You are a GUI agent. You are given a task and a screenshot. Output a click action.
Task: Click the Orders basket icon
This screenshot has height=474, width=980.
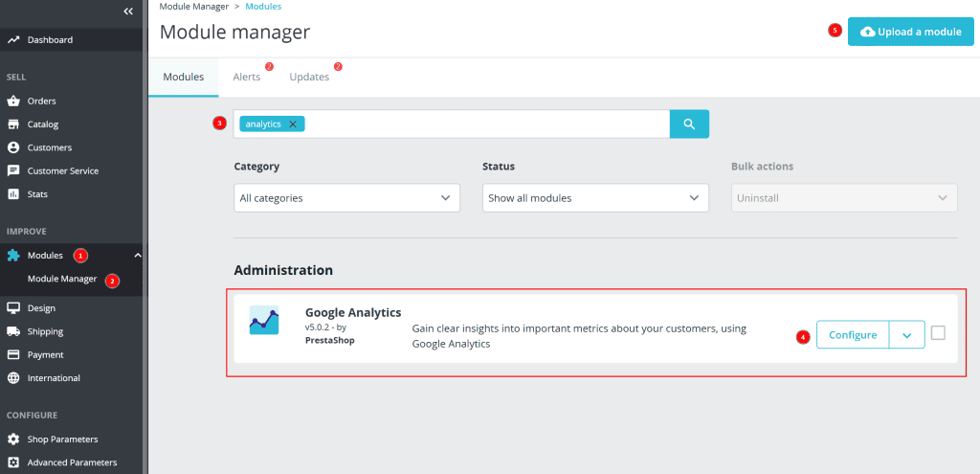coord(13,102)
